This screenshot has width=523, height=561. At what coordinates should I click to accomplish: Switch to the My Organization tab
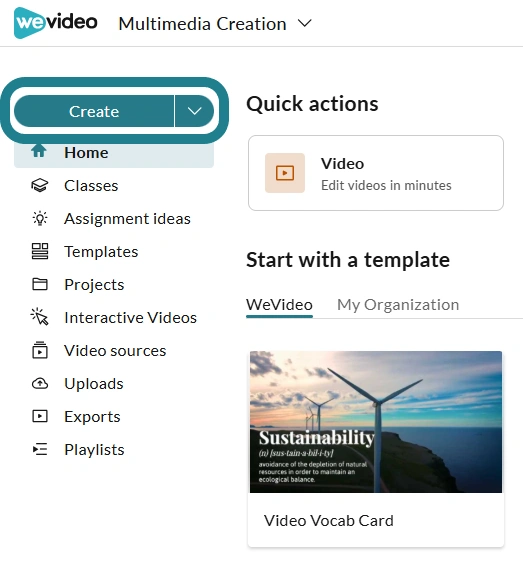(x=398, y=305)
